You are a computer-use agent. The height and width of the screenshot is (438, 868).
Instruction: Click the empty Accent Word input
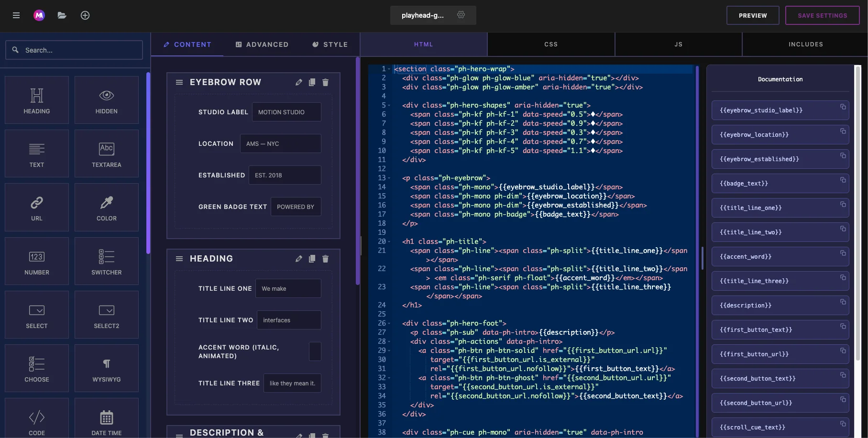[x=315, y=351]
